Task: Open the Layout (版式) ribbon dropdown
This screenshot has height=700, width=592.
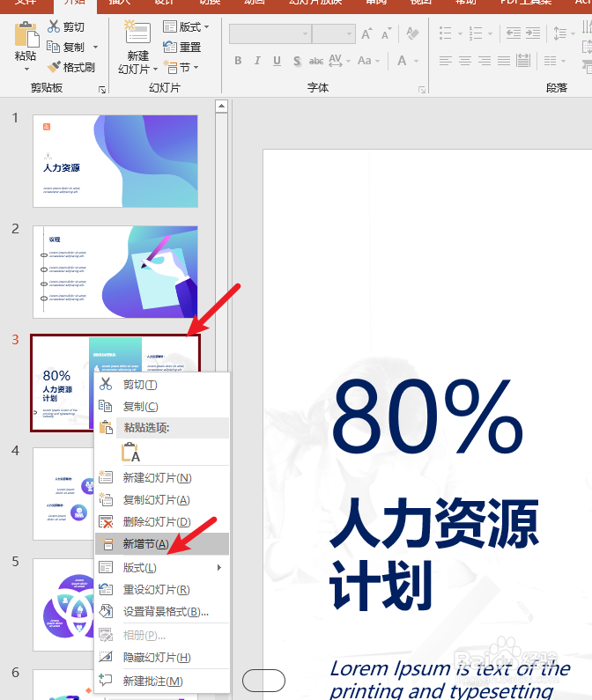Action: click(186, 26)
